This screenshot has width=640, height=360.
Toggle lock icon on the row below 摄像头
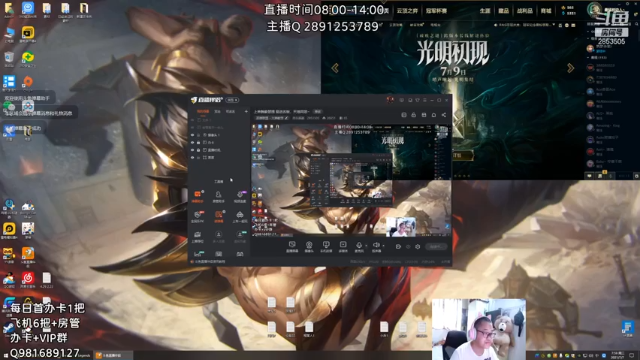click(x=198, y=142)
